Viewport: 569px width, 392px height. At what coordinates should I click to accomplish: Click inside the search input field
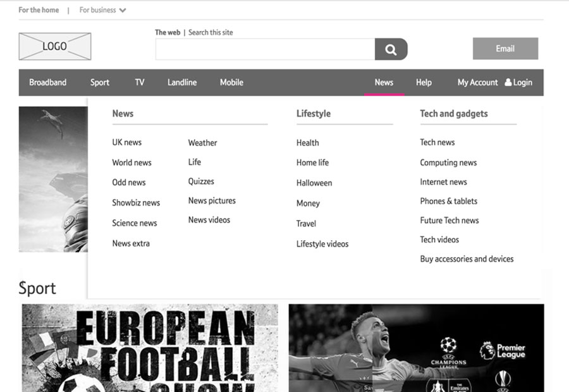[x=265, y=49]
